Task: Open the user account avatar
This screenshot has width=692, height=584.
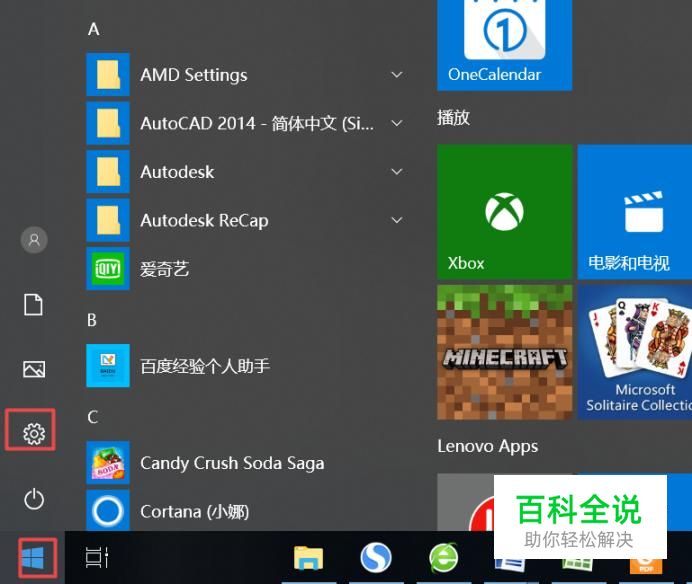Action: [34, 240]
